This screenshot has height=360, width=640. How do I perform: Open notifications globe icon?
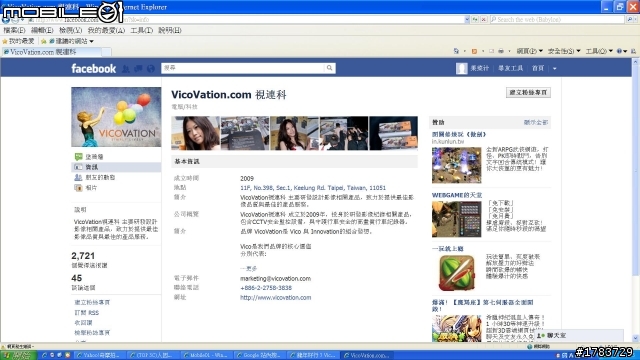pyautogui.click(x=151, y=69)
